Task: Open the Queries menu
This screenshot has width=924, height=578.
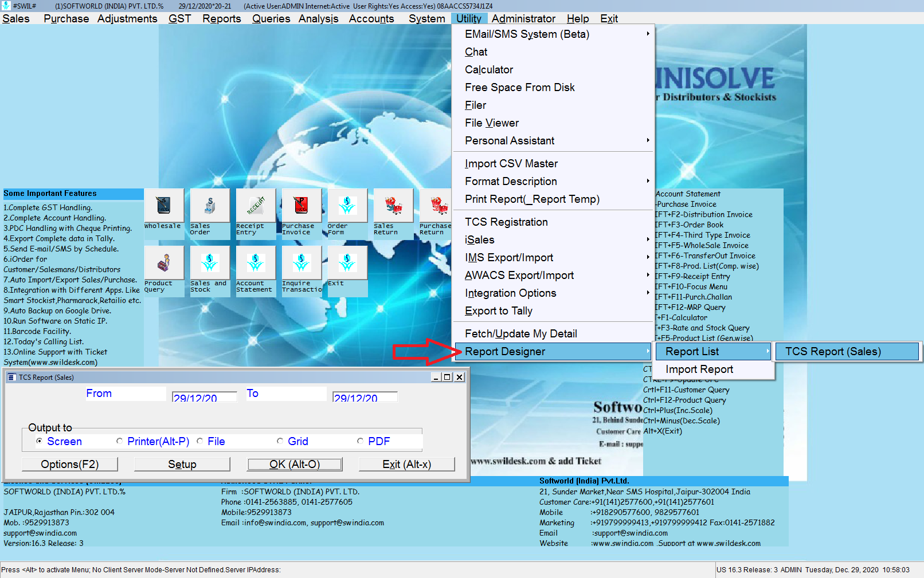Action: coord(271,18)
